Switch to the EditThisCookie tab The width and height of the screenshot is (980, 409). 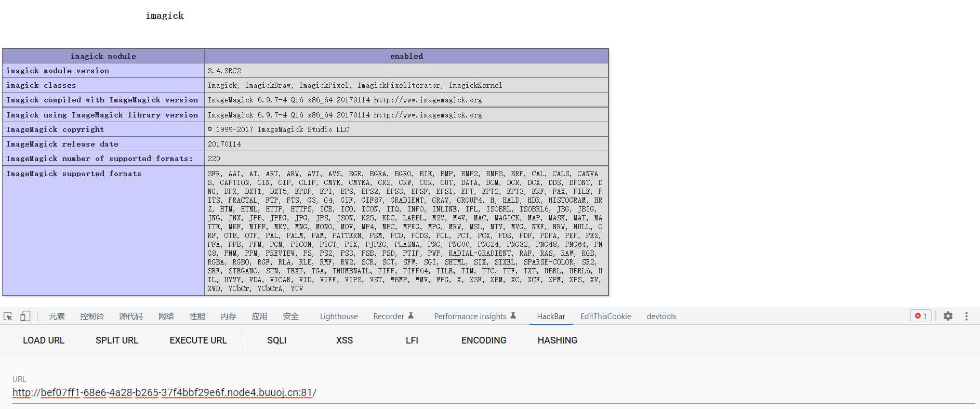(x=605, y=316)
